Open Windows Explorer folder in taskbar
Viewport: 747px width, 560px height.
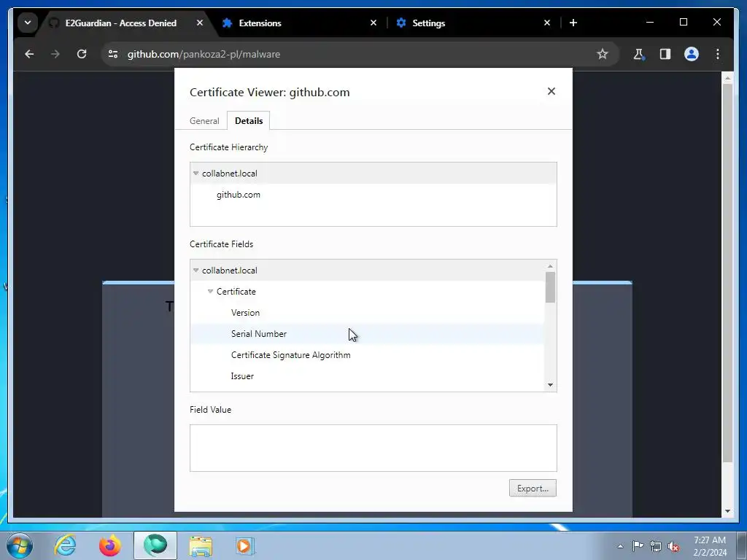tap(201, 545)
